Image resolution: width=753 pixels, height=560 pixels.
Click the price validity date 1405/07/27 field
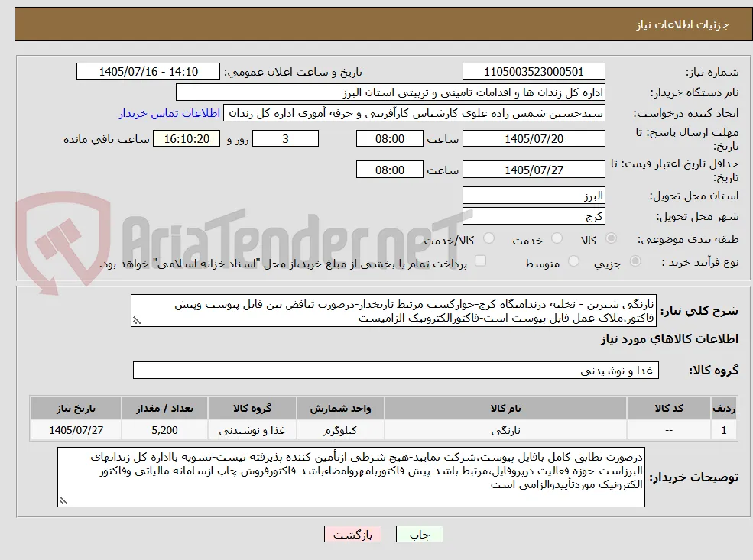coord(534,170)
